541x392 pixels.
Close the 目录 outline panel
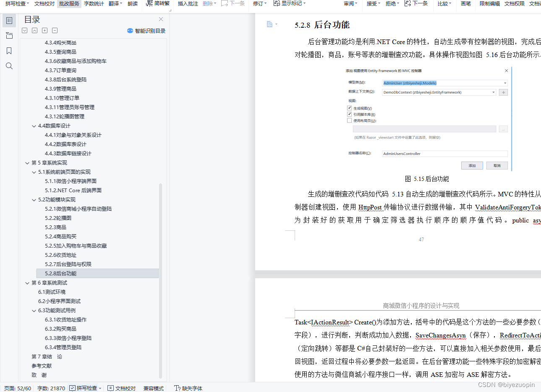(161, 19)
